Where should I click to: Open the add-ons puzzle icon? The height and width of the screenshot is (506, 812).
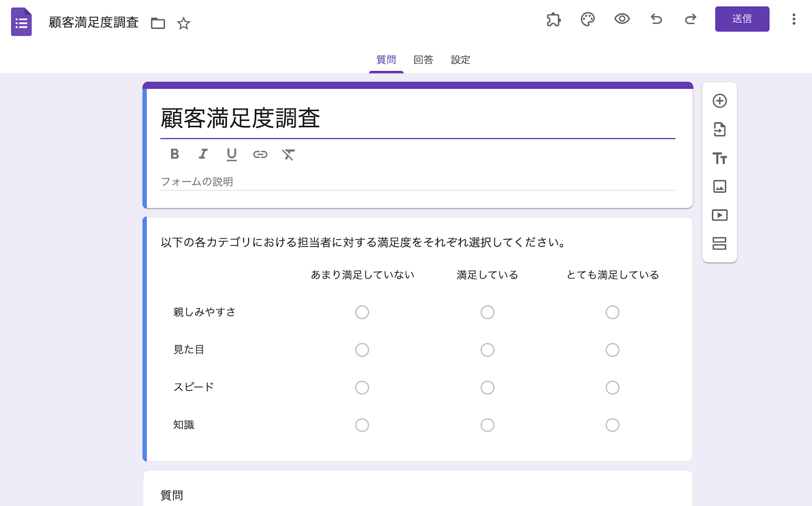pos(553,19)
